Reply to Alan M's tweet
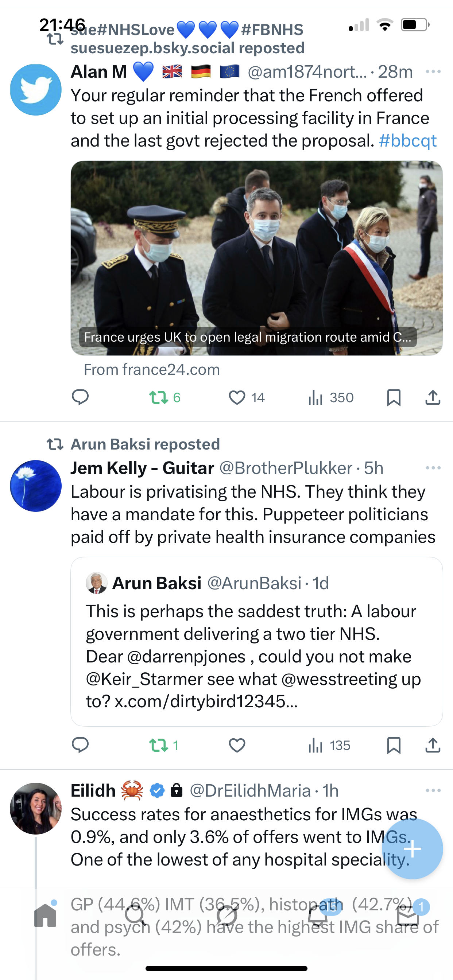The height and width of the screenshot is (980, 453). click(x=80, y=397)
